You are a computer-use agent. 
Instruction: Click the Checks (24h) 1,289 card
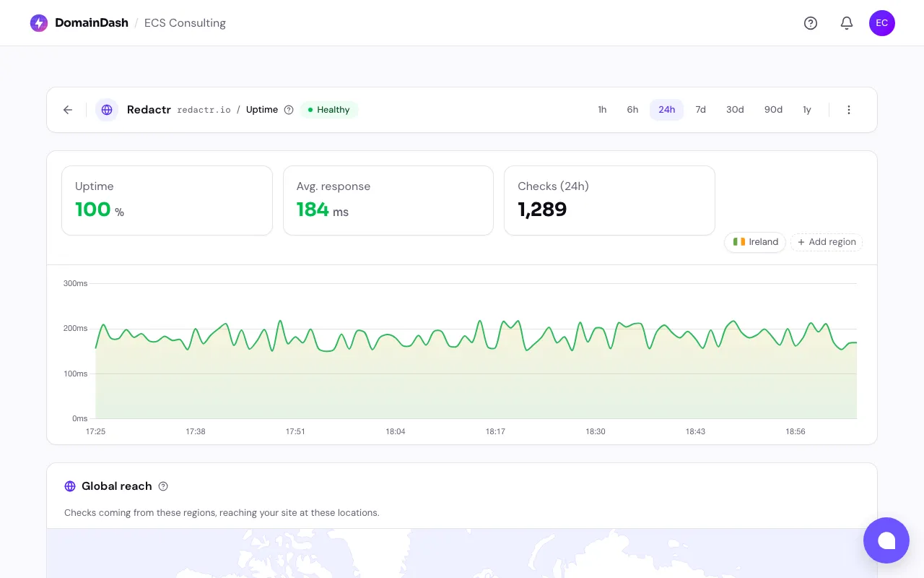609,200
